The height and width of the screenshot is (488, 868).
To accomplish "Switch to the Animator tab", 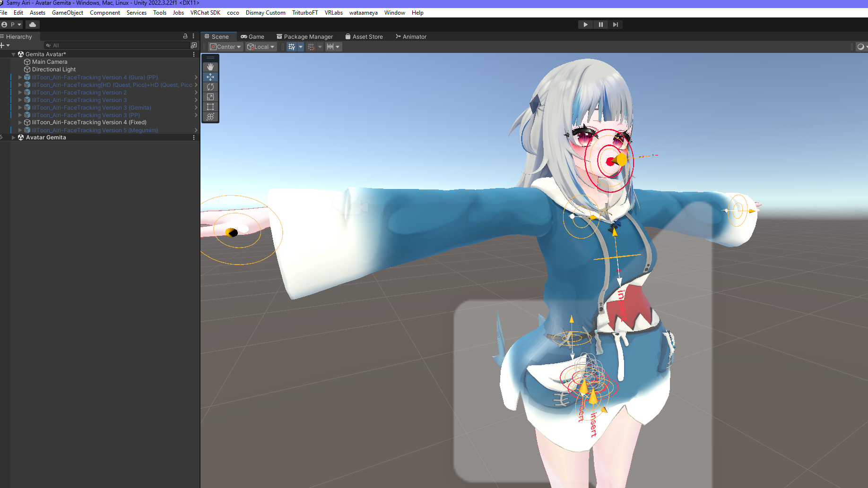I will (x=411, y=36).
